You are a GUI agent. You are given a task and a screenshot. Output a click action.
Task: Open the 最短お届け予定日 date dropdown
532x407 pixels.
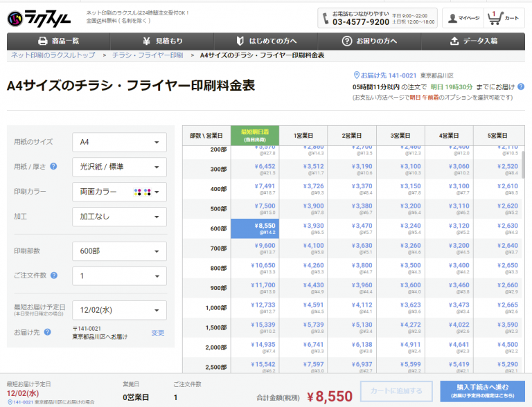tap(119, 310)
